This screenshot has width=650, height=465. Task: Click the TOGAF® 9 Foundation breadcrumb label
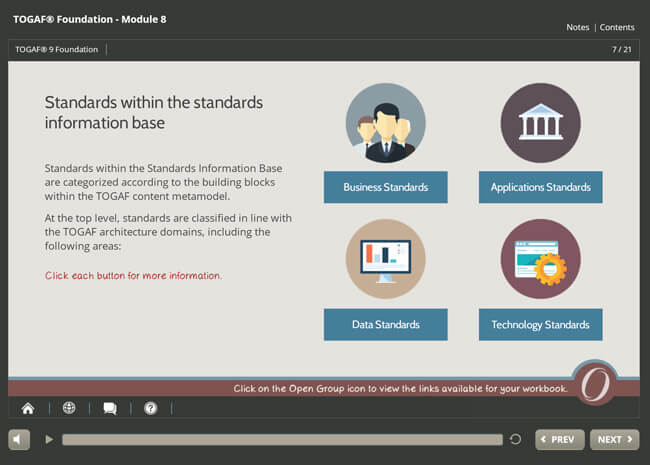click(57, 49)
